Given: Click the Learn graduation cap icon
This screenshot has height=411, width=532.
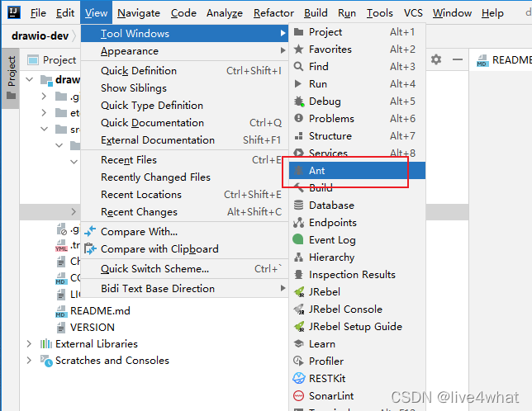Looking at the screenshot, I should [298, 343].
